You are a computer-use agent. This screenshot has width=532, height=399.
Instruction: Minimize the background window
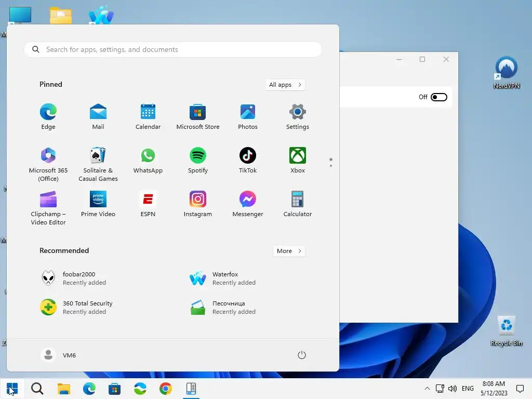coord(399,59)
